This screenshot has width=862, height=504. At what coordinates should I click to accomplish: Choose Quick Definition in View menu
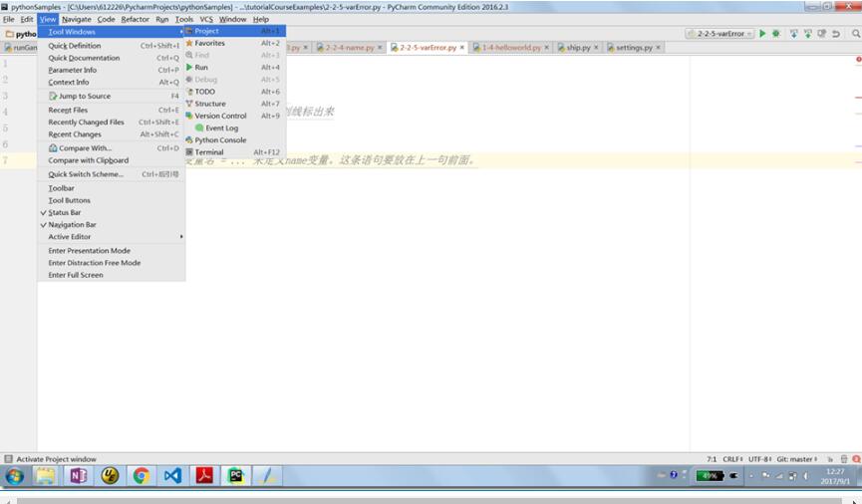pos(112,46)
